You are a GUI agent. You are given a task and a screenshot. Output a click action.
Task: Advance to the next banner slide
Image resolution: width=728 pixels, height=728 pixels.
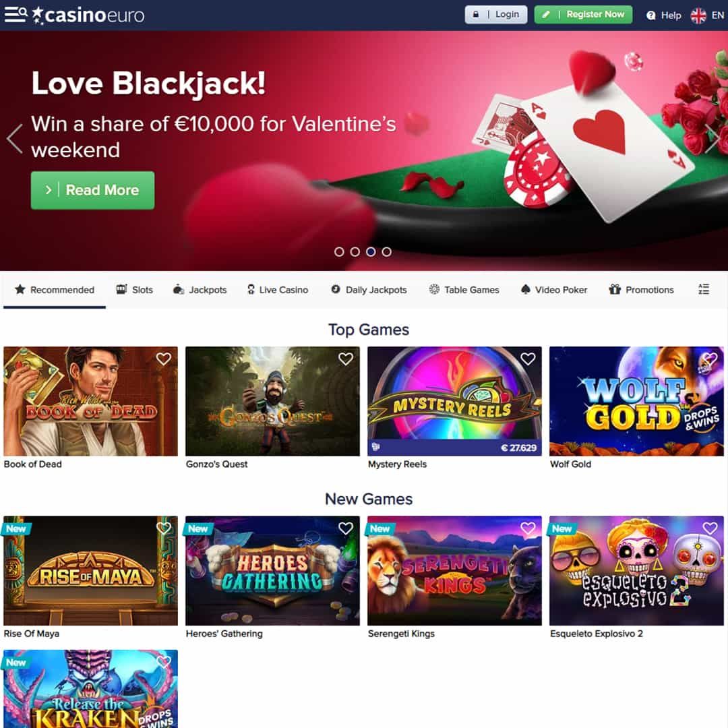point(712,138)
